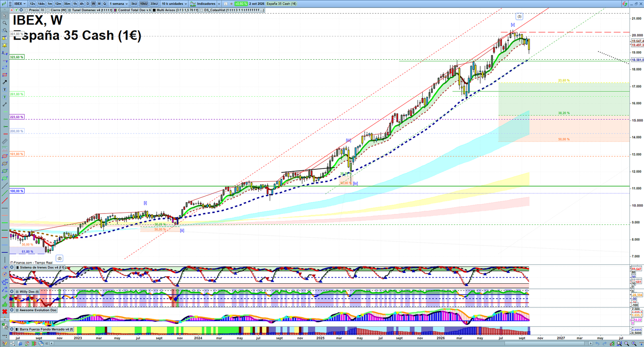Open the Indicadores button
This screenshot has width=644, height=347.
[203, 4]
